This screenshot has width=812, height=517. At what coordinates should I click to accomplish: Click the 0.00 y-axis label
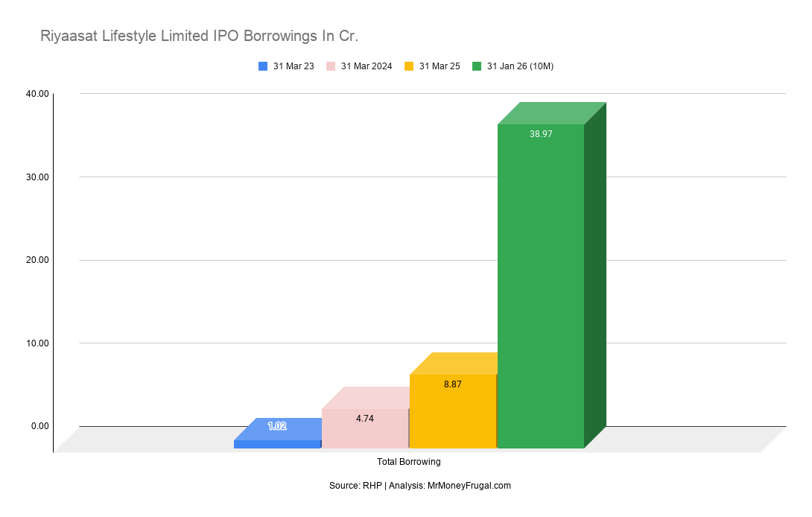click(x=40, y=426)
